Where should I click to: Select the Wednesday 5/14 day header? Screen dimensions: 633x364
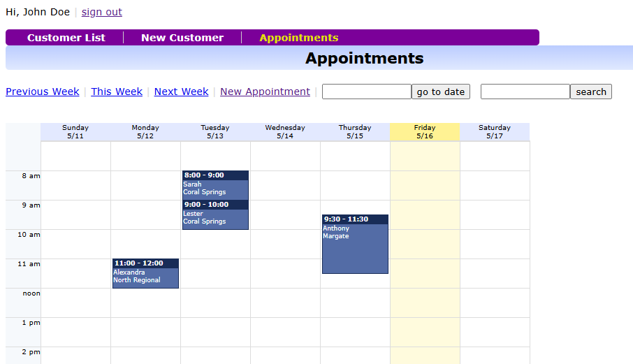[285, 132]
